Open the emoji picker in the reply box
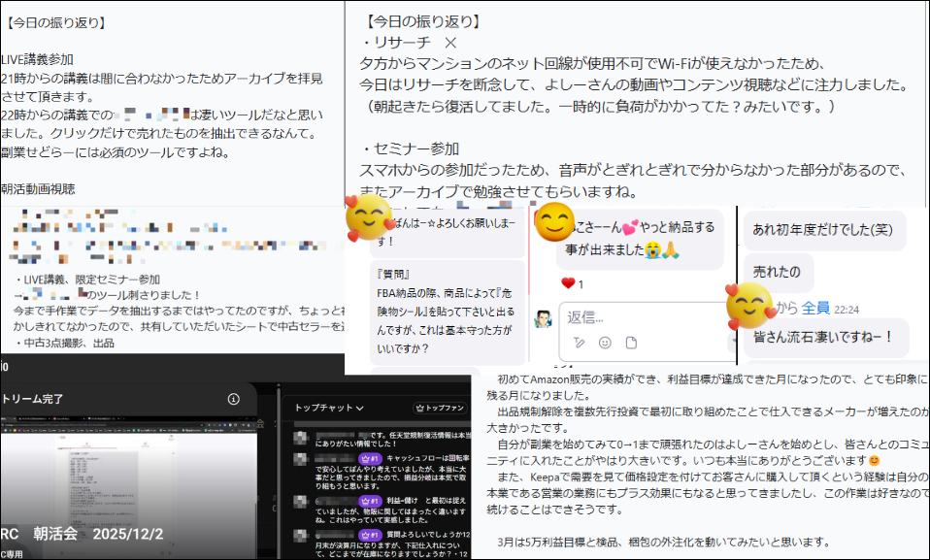 point(605,343)
